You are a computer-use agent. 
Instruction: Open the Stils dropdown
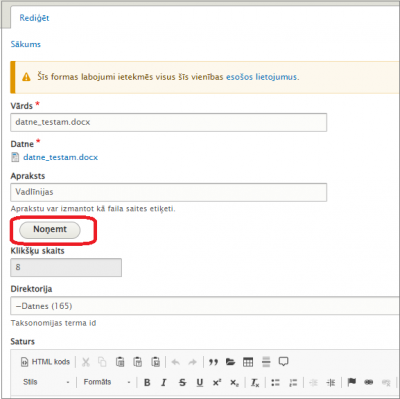pyautogui.click(x=46, y=382)
